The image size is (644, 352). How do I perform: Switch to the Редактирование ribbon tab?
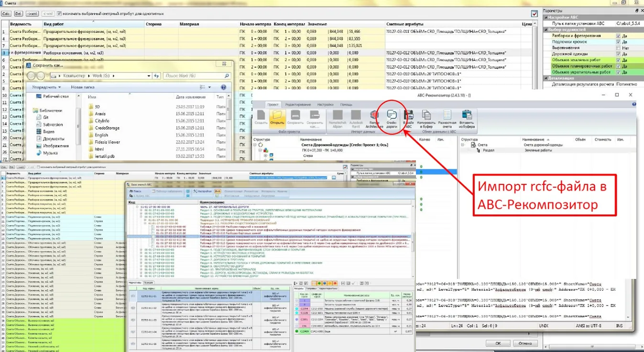coord(298,105)
